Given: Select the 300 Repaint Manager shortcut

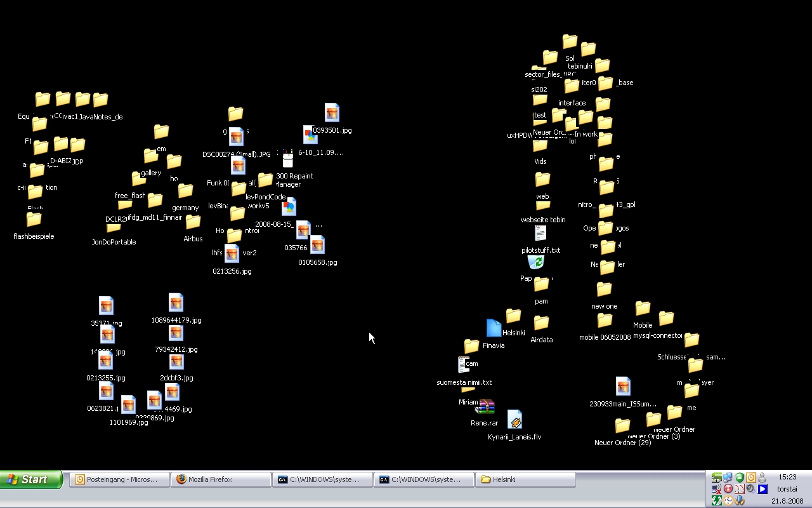Looking at the screenshot, I should (x=288, y=159).
